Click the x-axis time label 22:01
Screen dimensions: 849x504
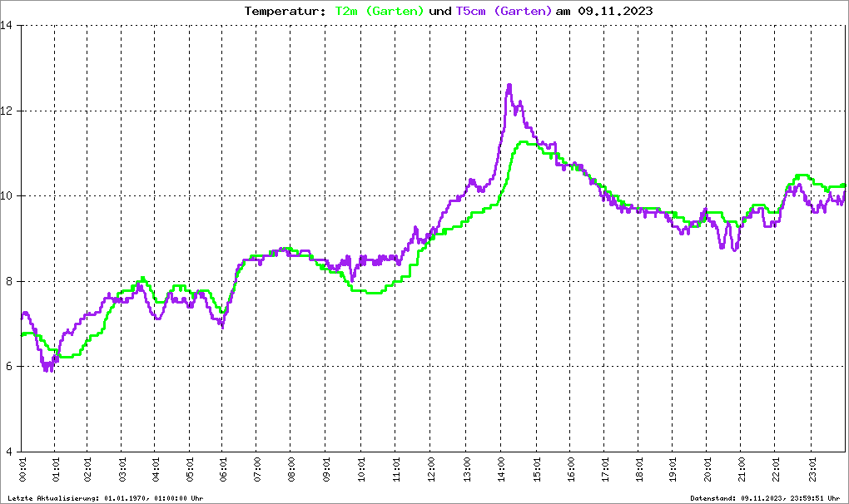click(x=776, y=469)
